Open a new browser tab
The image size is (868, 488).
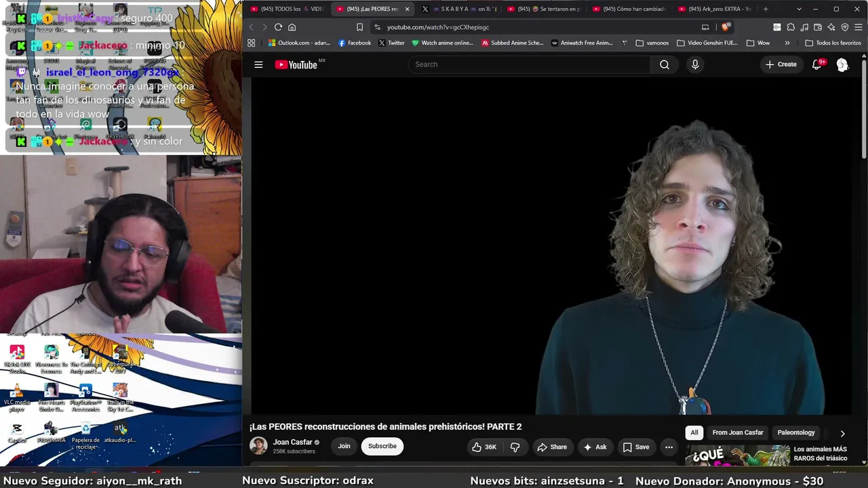tap(766, 9)
